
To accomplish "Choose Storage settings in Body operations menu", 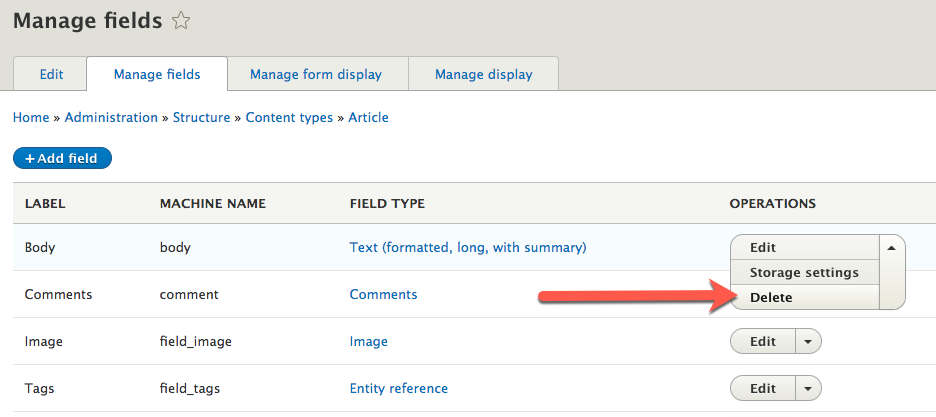I will pyautogui.click(x=804, y=272).
